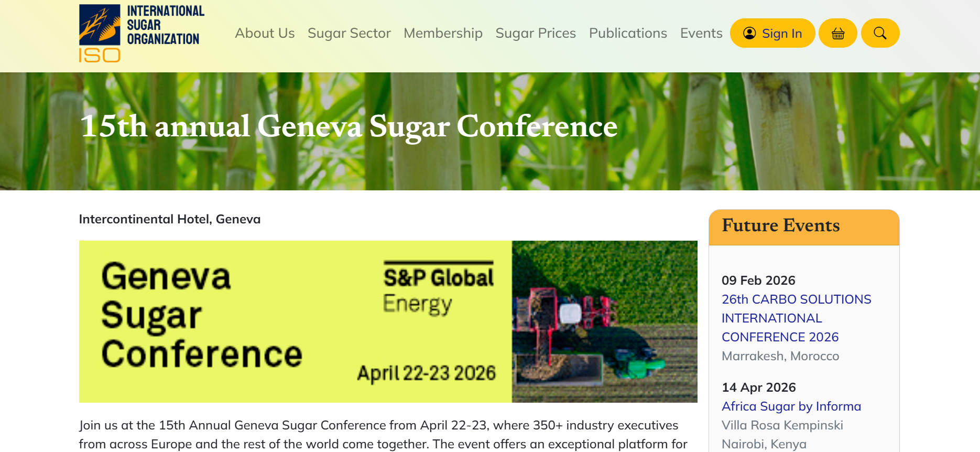The width and height of the screenshot is (980, 452).
Task: Click the 15th annual Geneva Sugar Conference heading
Action: point(347,126)
